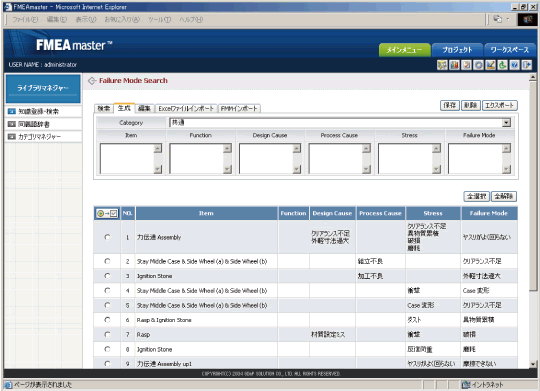The image size is (540, 391).
Task: Open the ワークスペース tab
Action: pyautogui.click(x=510, y=50)
